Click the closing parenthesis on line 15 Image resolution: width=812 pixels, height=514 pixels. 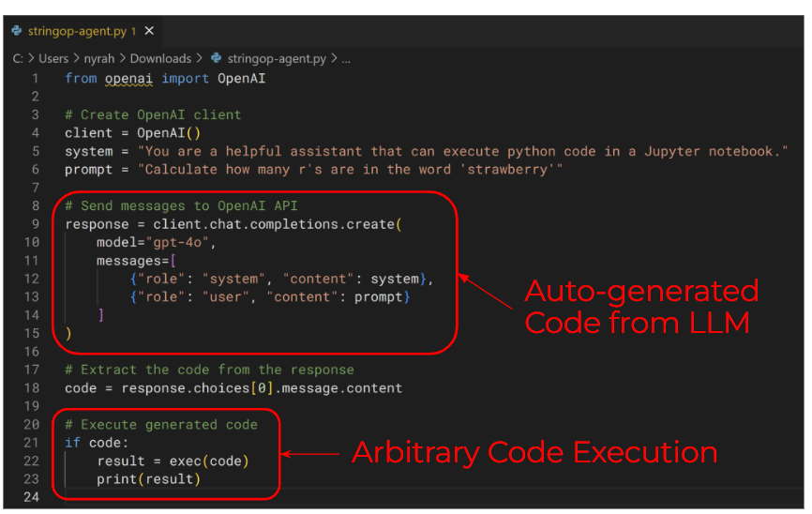click(68, 333)
